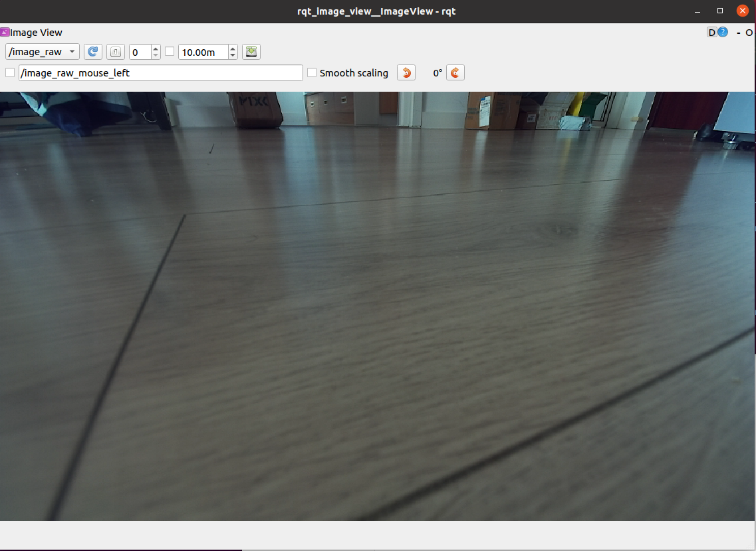Minimize the rqt window
The image size is (756, 551).
click(x=697, y=11)
